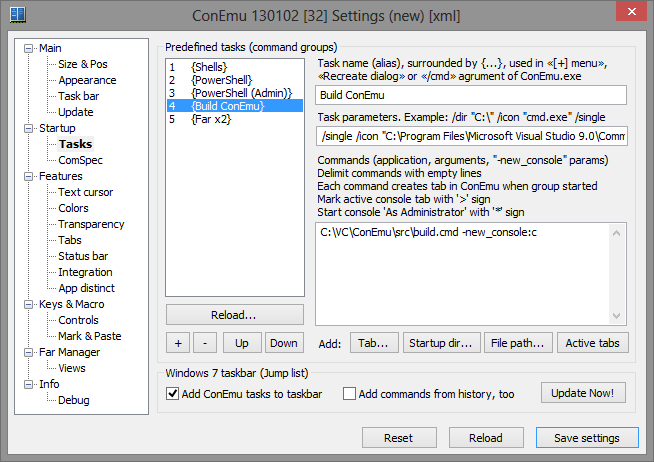Add a new task with the + button
This screenshot has width=654, height=462.
click(x=178, y=343)
